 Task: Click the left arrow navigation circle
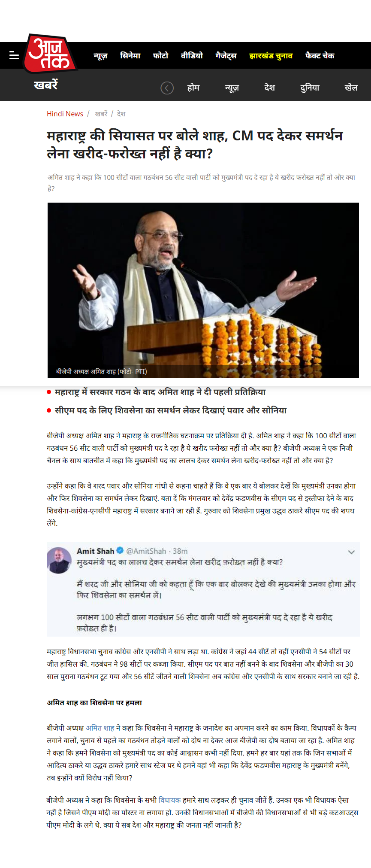[167, 88]
